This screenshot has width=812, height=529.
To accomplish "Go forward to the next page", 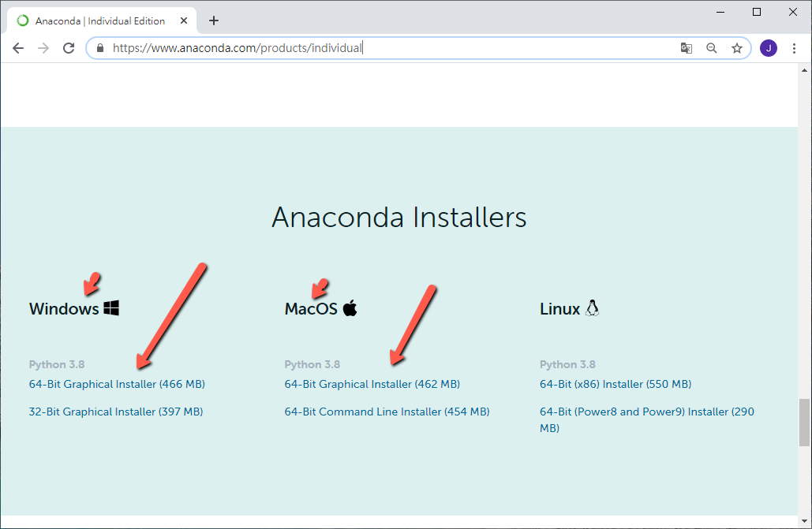I will coord(43,48).
